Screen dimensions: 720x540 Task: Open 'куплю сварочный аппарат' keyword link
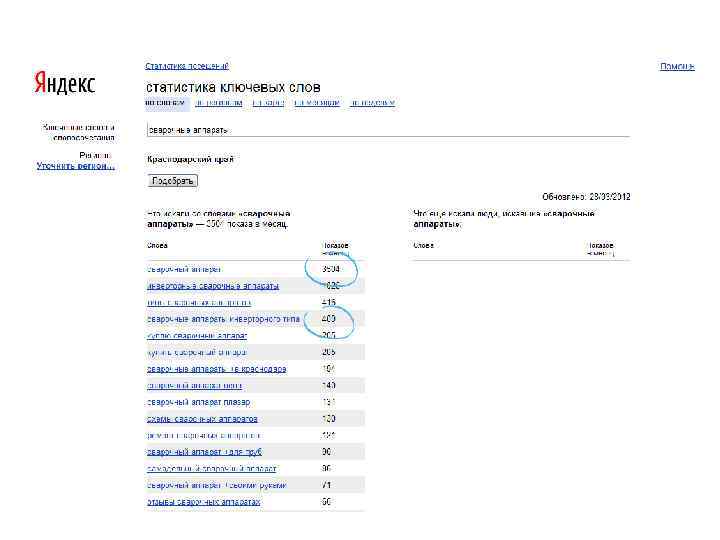coord(197,336)
